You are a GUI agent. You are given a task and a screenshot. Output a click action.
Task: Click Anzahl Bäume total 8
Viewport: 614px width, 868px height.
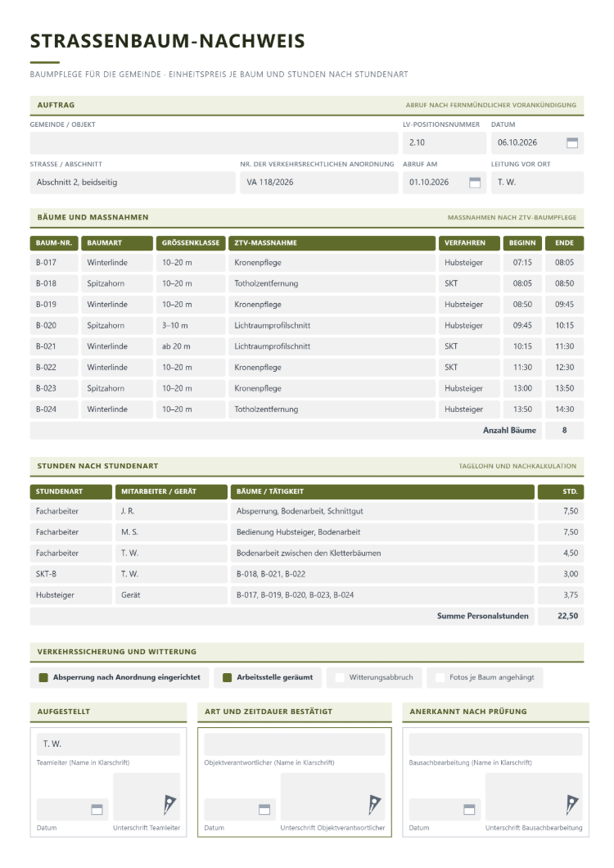[564, 431]
